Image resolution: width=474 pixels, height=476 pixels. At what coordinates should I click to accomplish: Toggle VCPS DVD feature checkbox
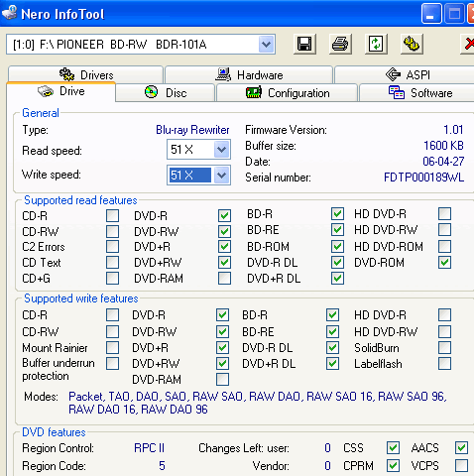pos(461,466)
